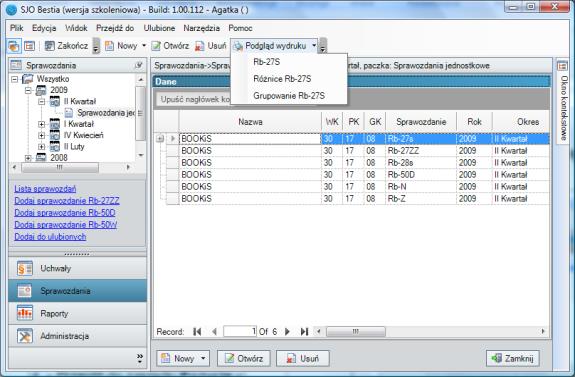Click the record number input field

click(240, 332)
